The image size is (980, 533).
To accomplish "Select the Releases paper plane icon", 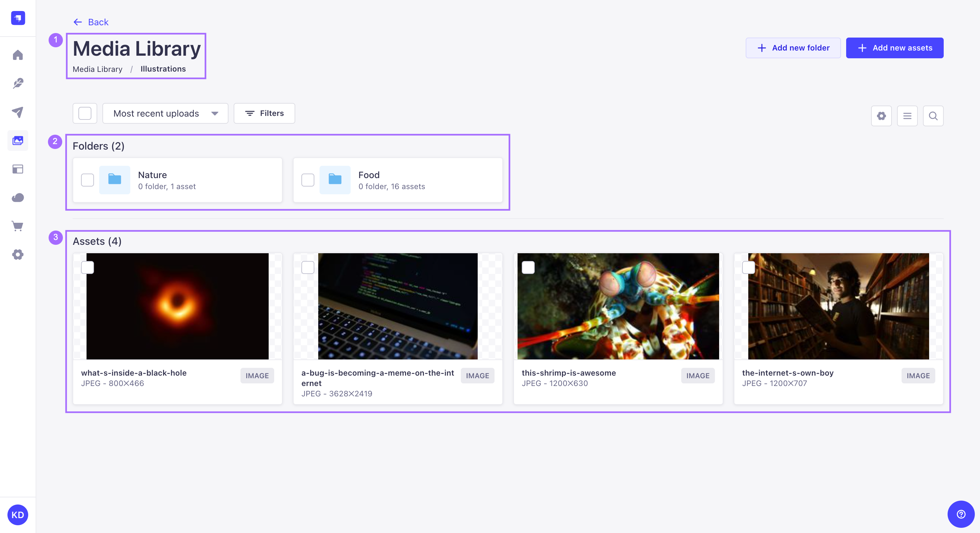I will 17,112.
